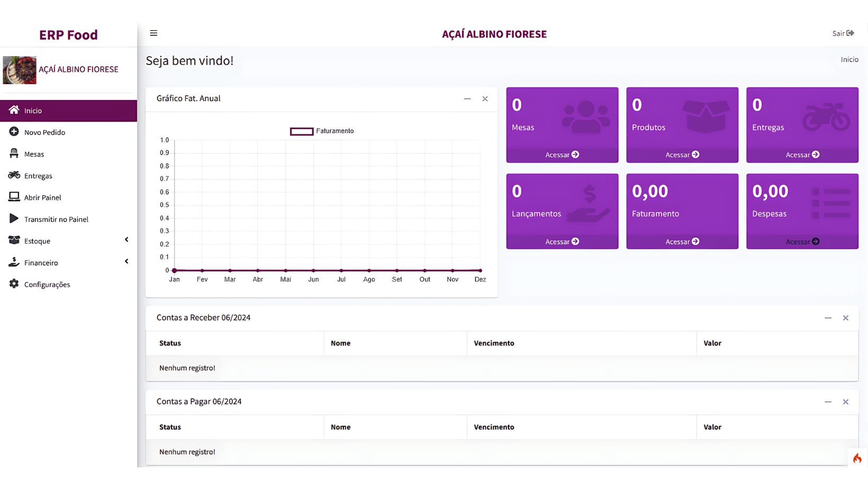Click the hamburger menu icon in header
868x489 pixels.
pyautogui.click(x=153, y=33)
